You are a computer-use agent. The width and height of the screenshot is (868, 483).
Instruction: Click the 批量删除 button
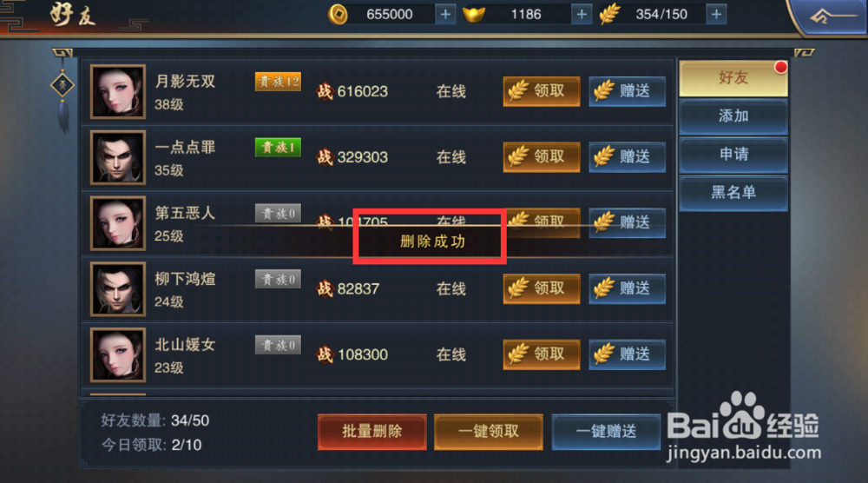click(x=372, y=432)
